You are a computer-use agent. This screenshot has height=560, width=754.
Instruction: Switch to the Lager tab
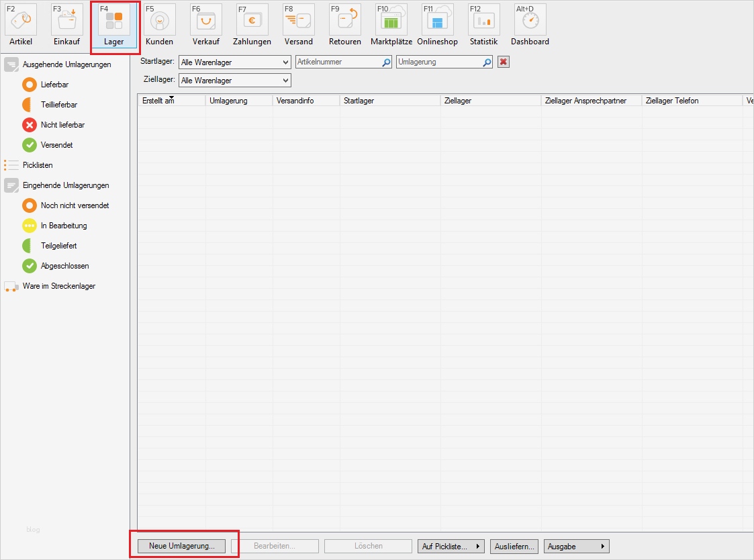pos(114,24)
